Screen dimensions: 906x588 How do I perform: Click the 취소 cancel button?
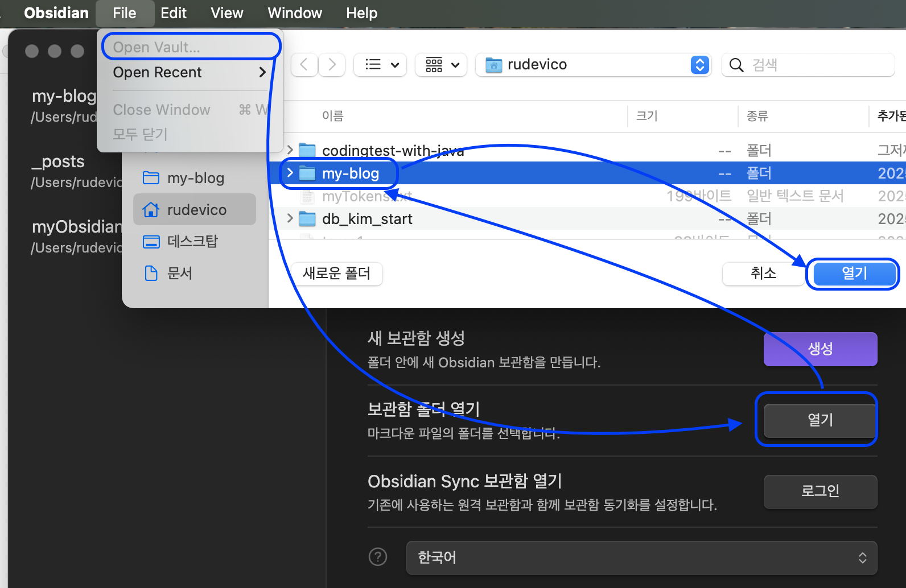pyautogui.click(x=763, y=274)
